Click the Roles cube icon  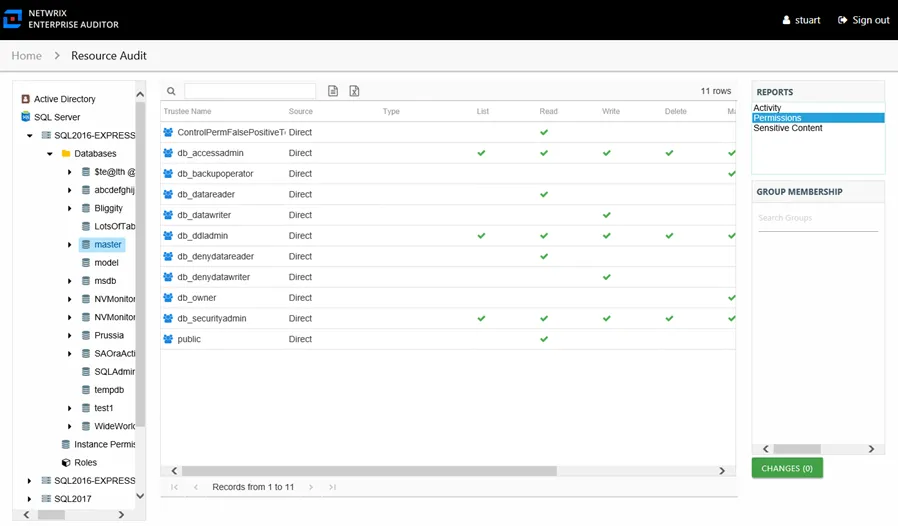point(66,462)
